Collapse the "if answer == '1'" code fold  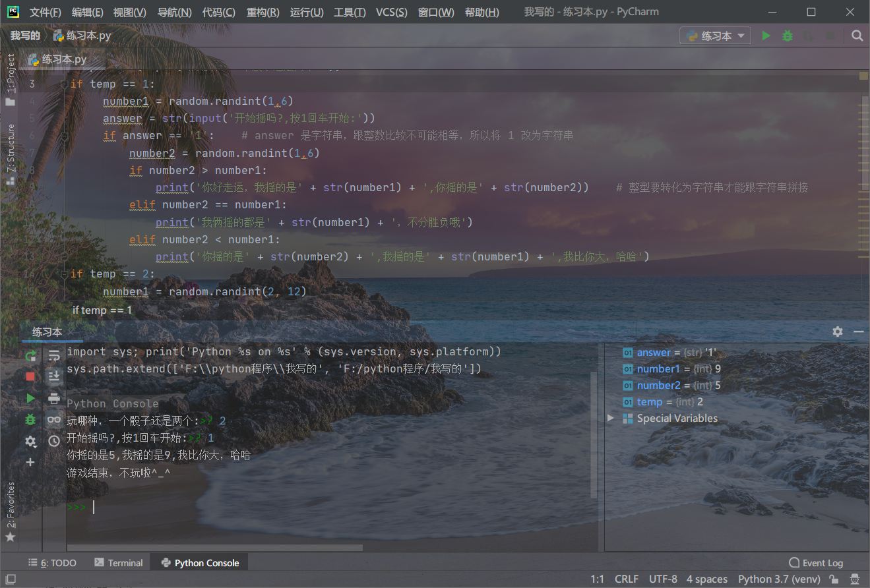64,136
